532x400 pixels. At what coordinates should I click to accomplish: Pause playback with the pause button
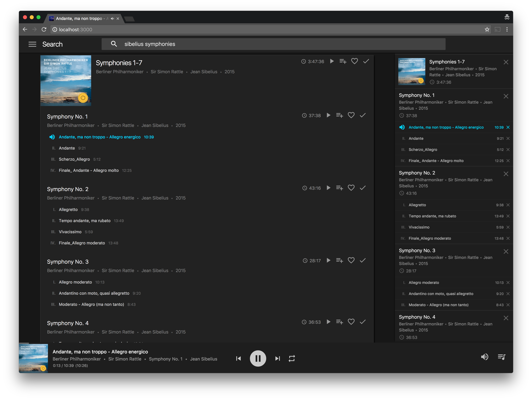258,358
